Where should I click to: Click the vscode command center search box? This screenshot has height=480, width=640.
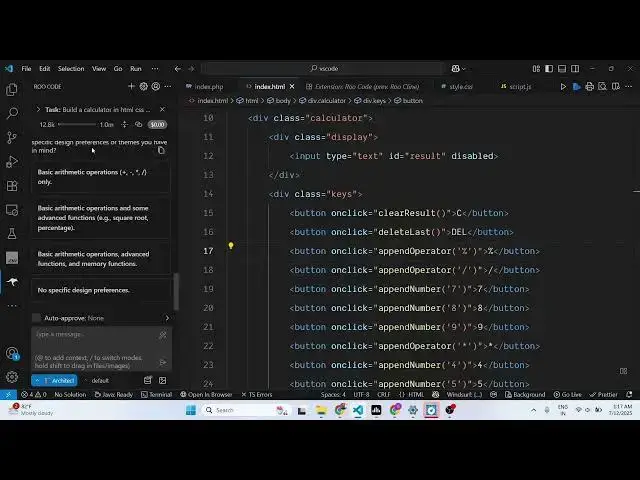pos(324,69)
